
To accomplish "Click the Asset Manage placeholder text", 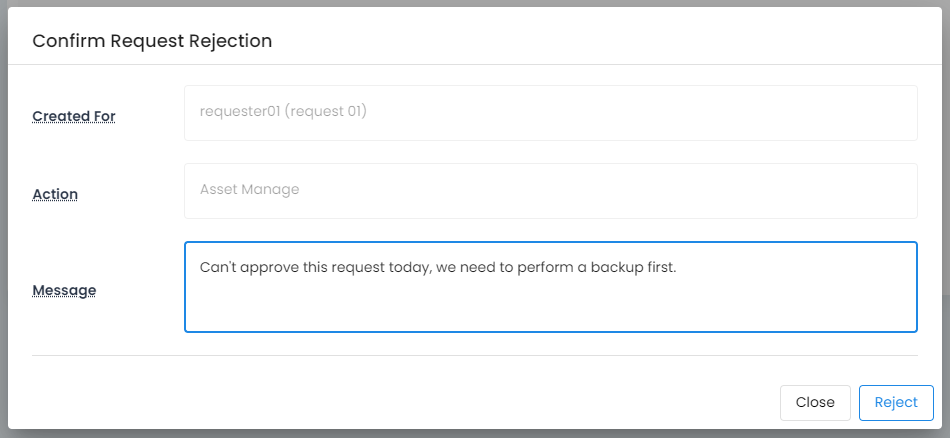I will [249, 189].
